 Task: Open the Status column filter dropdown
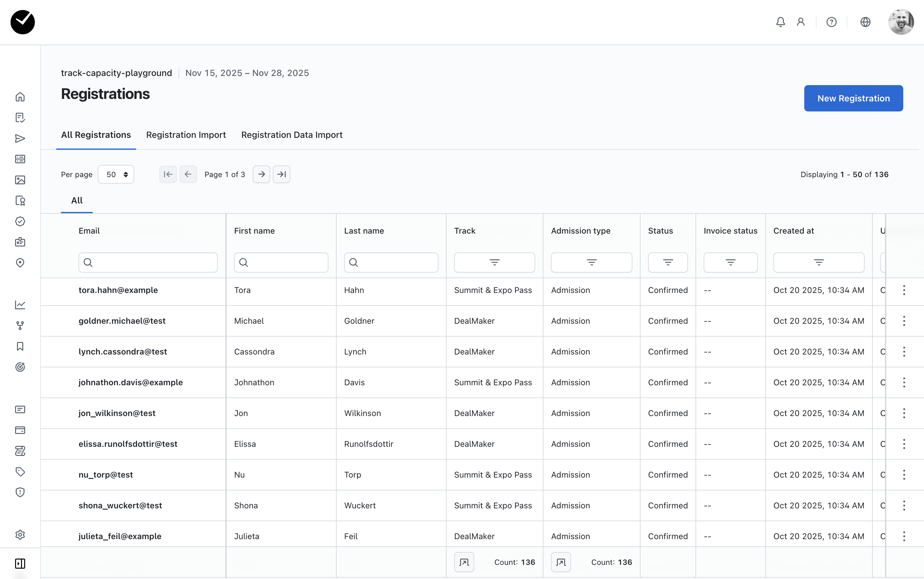tap(668, 262)
